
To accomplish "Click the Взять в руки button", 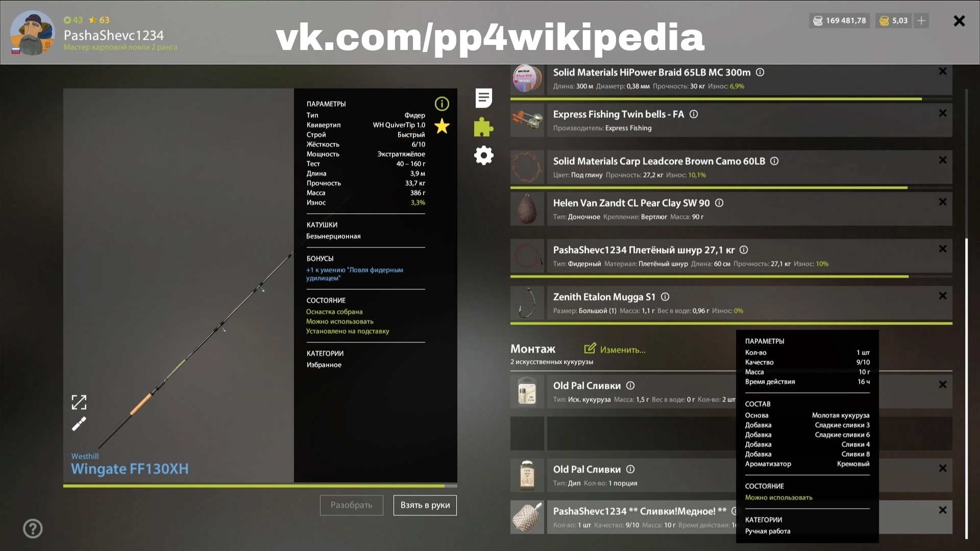I will (x=425, y=505).
